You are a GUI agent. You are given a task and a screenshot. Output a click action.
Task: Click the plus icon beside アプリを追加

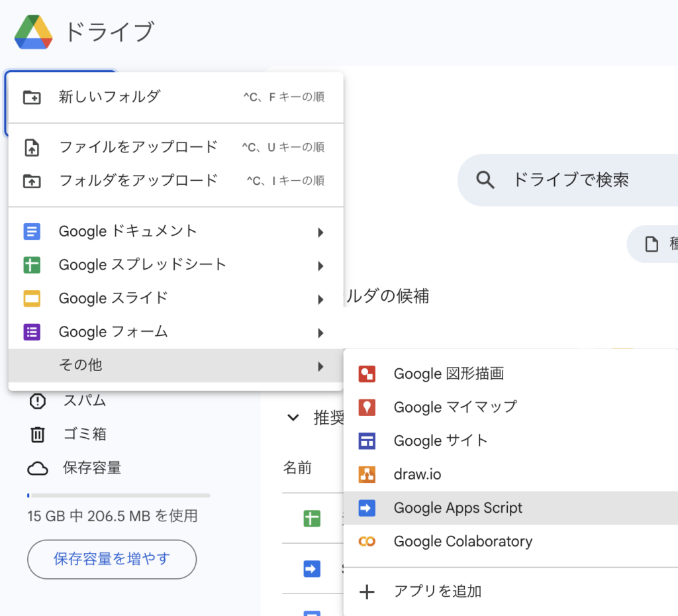tap(367, 591)
